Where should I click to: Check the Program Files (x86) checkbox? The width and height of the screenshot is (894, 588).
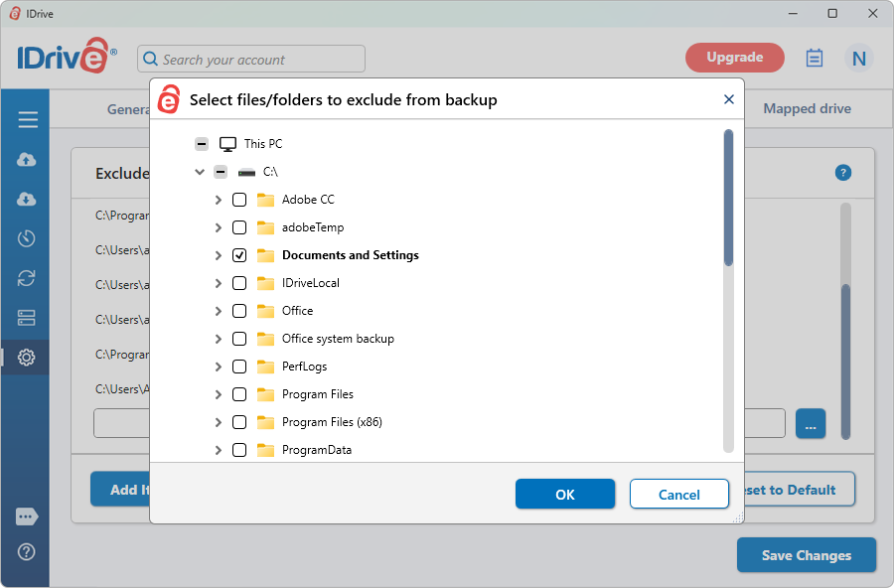point(239,422)
